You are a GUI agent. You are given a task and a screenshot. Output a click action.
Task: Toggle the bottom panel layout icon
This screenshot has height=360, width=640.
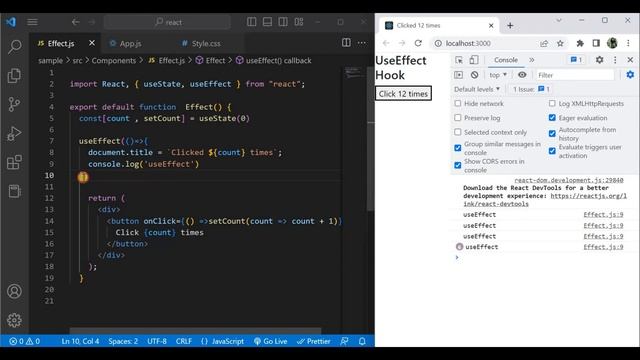point(267,22)
